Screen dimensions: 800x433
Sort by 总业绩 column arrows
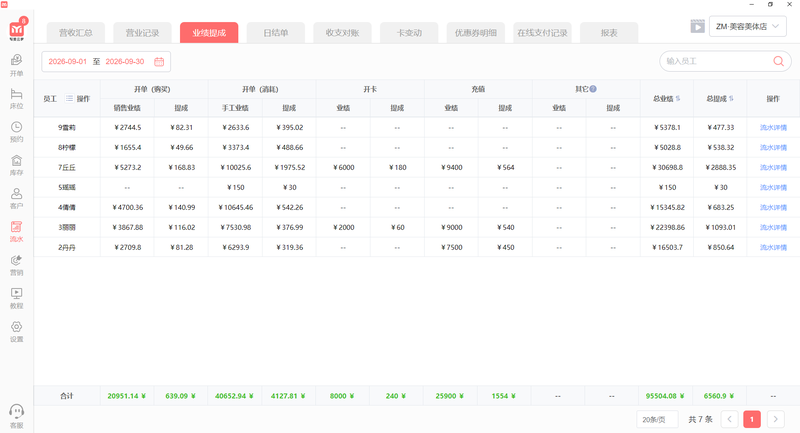click(678, 98)
